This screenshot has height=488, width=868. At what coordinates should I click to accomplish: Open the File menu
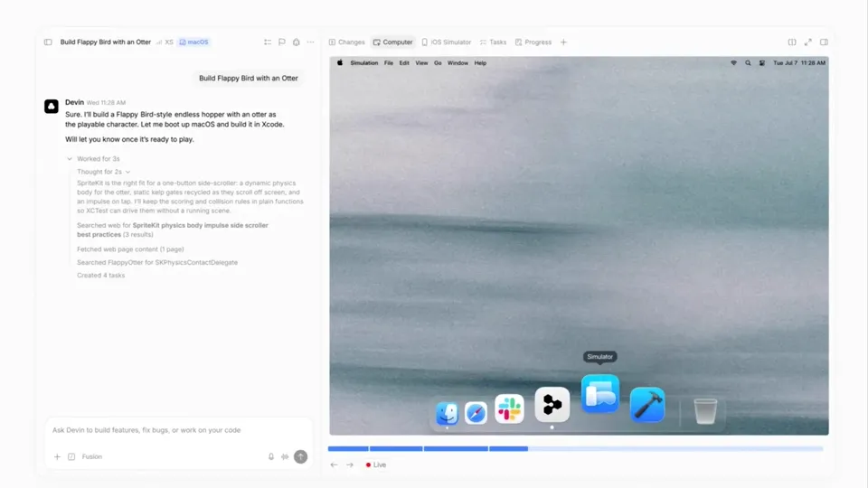pyautogui.click(x=389, y=63)
